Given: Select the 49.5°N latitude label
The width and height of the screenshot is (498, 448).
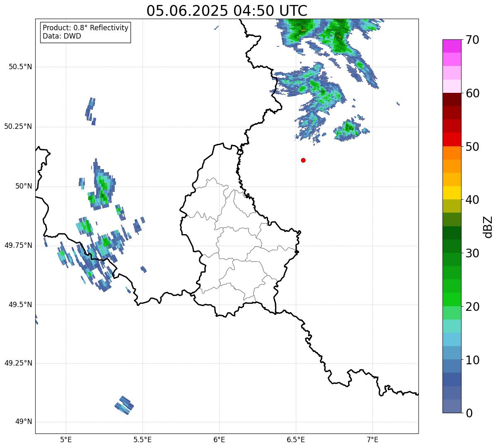Looking at the screenshot, I should pyautogui.click(x=20, y=305).
